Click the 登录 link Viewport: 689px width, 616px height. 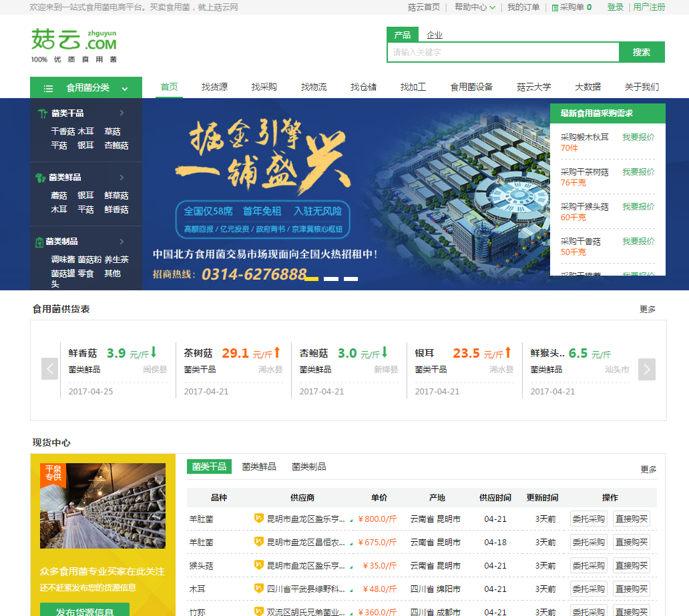pyautogui.click(x=615, y=7)
